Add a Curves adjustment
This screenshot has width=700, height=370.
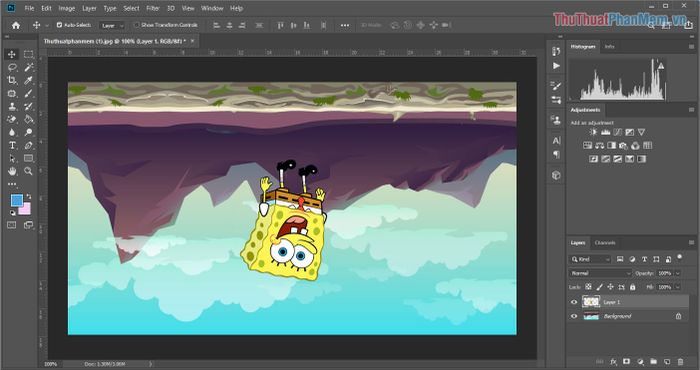point(617,132)
